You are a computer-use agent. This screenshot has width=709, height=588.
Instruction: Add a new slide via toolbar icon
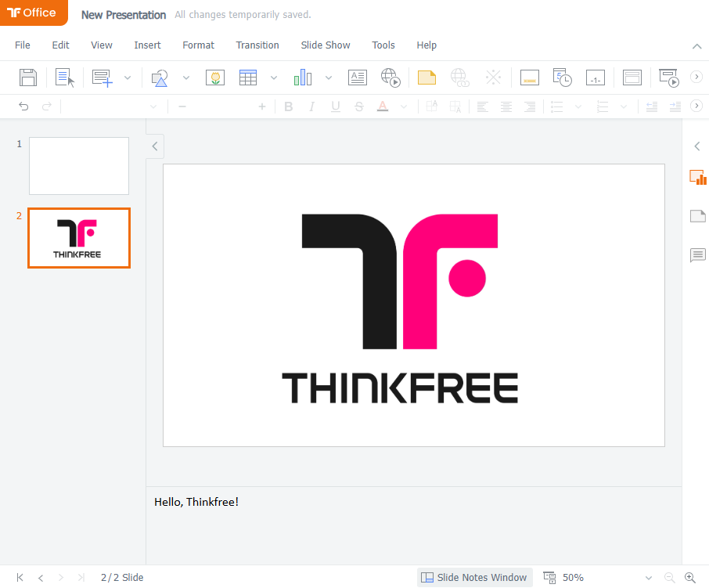[x=102, y=78]
